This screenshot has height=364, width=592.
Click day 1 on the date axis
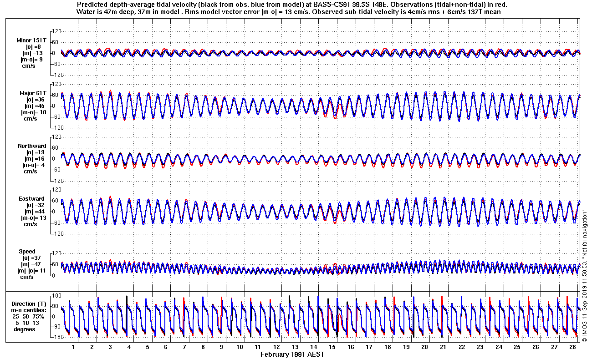click(x=73, y=347)
